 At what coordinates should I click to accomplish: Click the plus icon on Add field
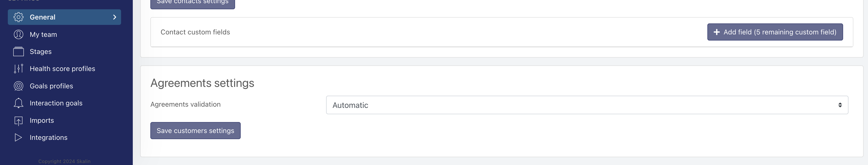(x=717, y=32)
